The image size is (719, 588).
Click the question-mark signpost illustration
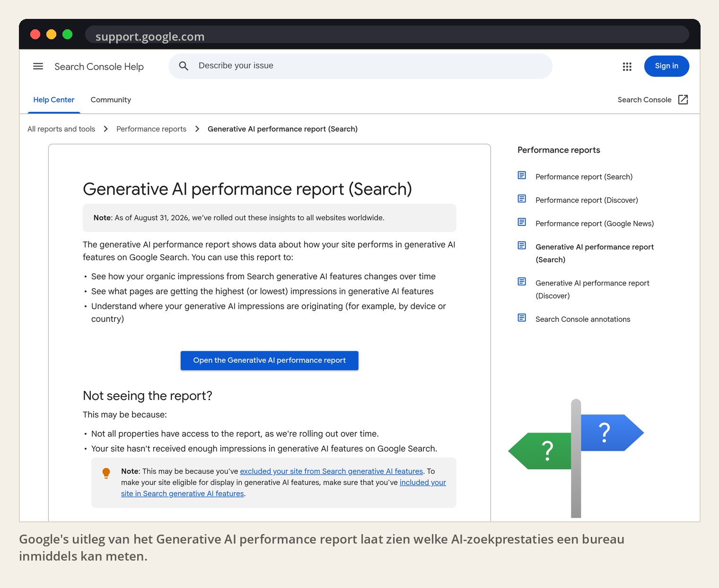[576, 458]
